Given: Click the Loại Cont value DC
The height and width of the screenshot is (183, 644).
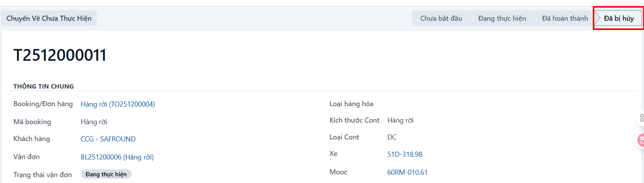Looking at the screenshot, I should (x=392, y=137).
